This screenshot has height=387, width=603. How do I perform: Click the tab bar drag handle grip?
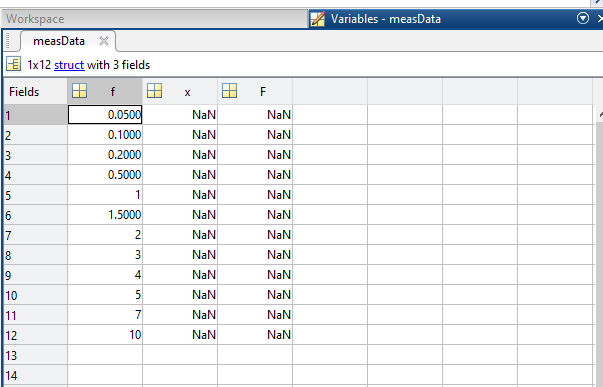point(8,41)
